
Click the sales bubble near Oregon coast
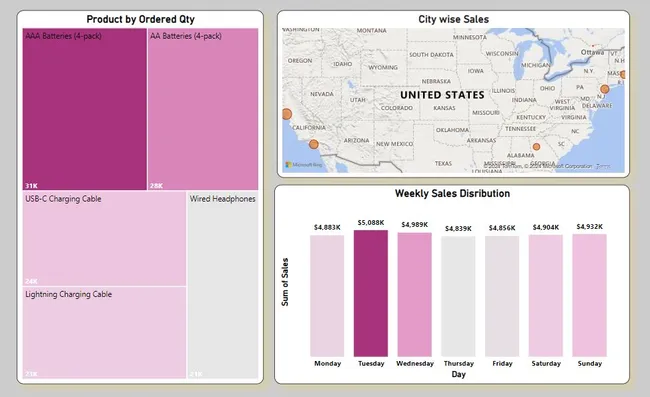tap(286, 114)
